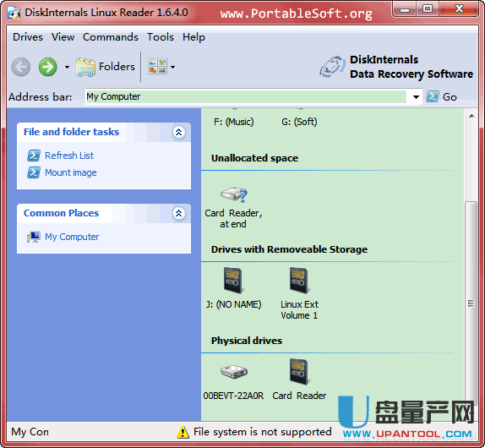Click the File and folder tasks title

[x=72, y=132]
